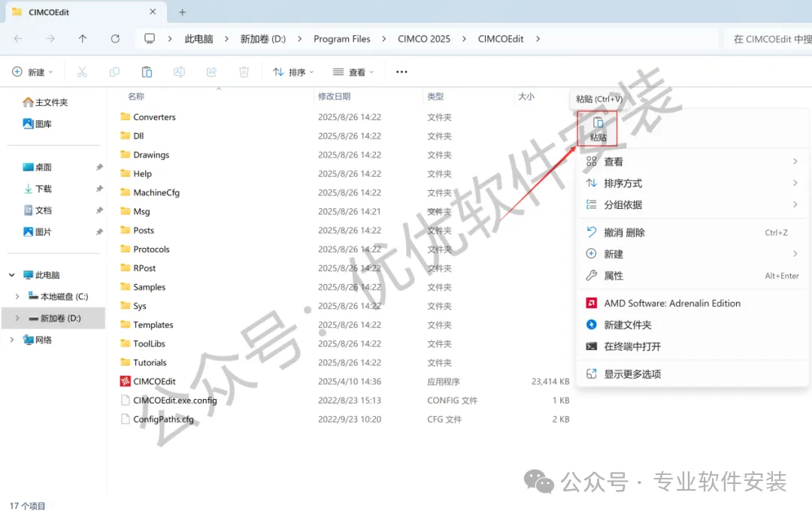The height and width of the screenshot is (514, 812).
Task: Open the Converters folder
Action: (154, 117)
